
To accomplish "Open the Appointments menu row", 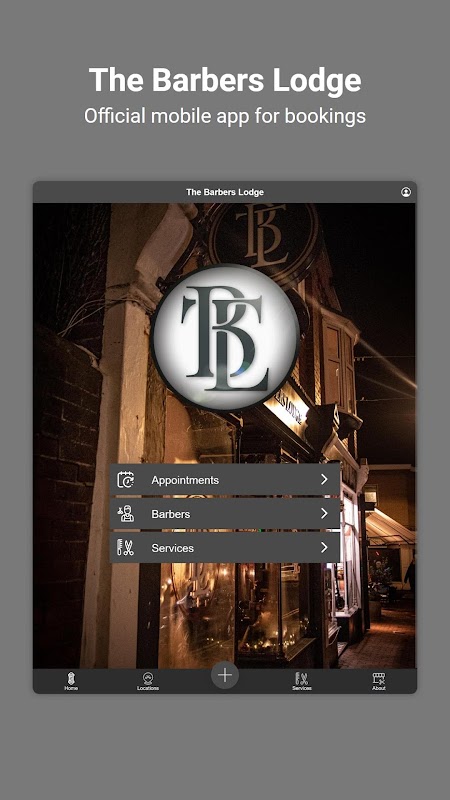I will click(225, 480).
